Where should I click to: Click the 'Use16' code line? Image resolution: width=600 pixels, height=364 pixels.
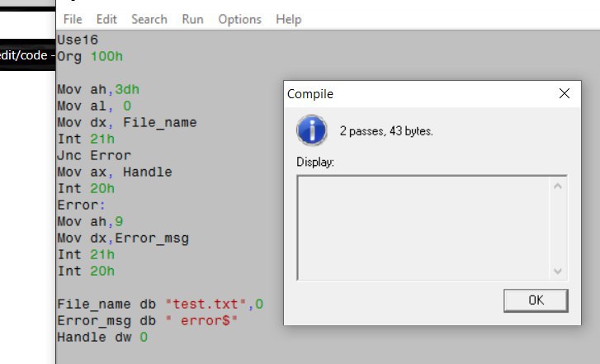click(78, 40)
